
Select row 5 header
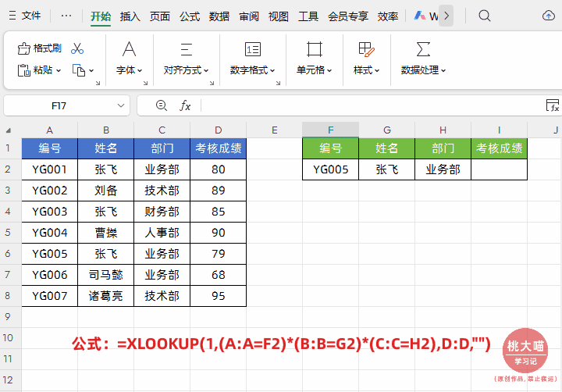point(8,233)
